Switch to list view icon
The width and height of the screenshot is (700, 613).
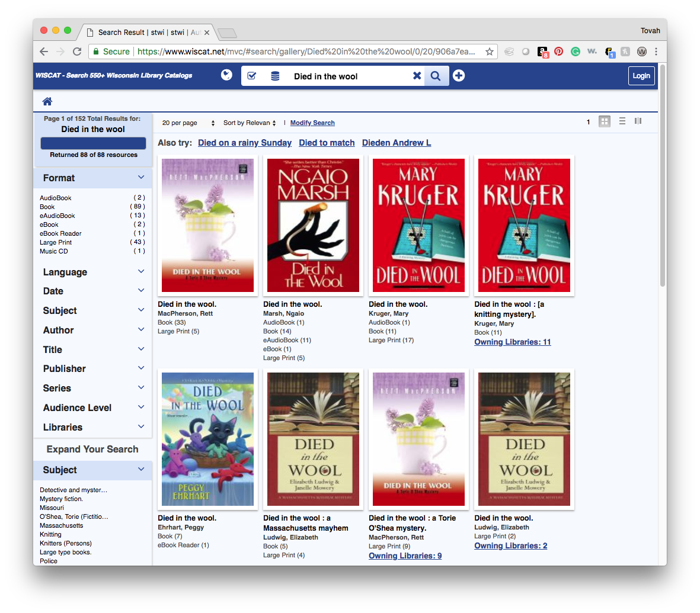pyautogui.click(x=622, y=121)
